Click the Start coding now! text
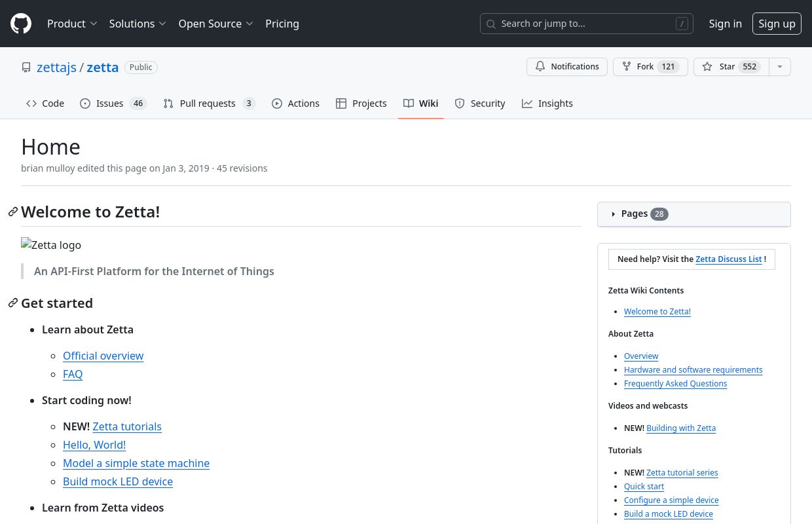The height and width of the screenshot is (524, 812). coord(86,400)
